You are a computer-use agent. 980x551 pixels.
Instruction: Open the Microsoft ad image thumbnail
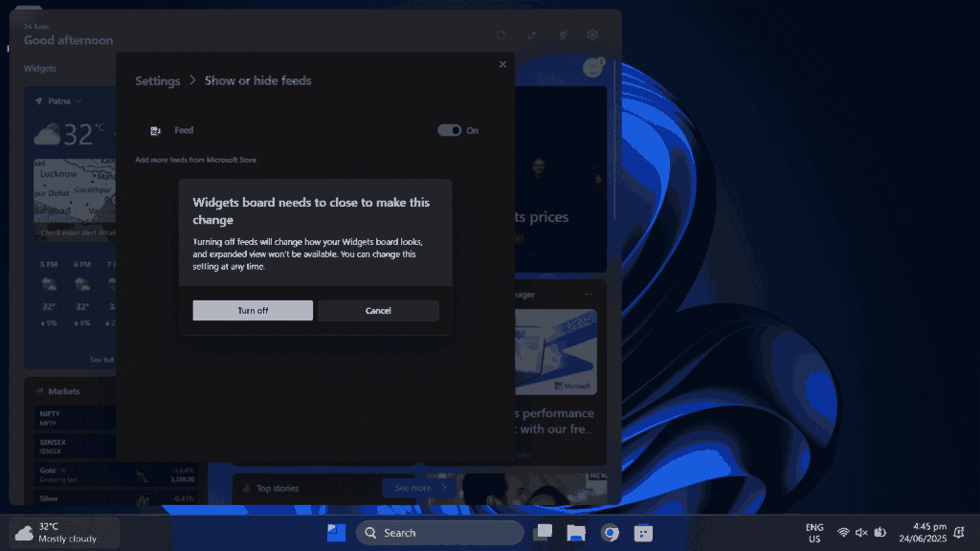coord(556,352)
